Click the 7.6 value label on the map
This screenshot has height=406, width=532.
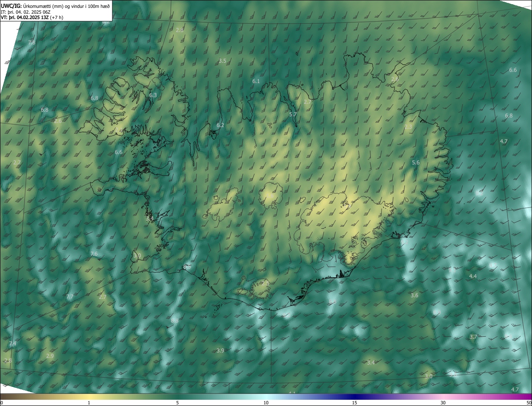point(94,254)
